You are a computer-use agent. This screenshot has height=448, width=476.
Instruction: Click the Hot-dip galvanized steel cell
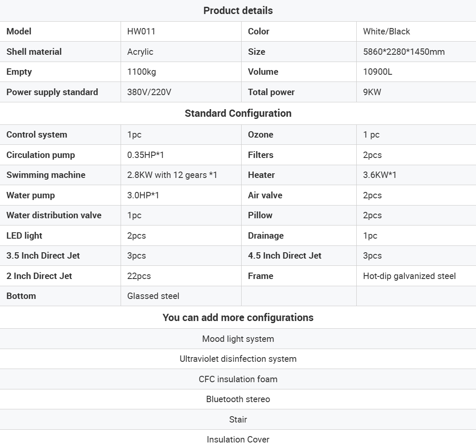(409, 276)
